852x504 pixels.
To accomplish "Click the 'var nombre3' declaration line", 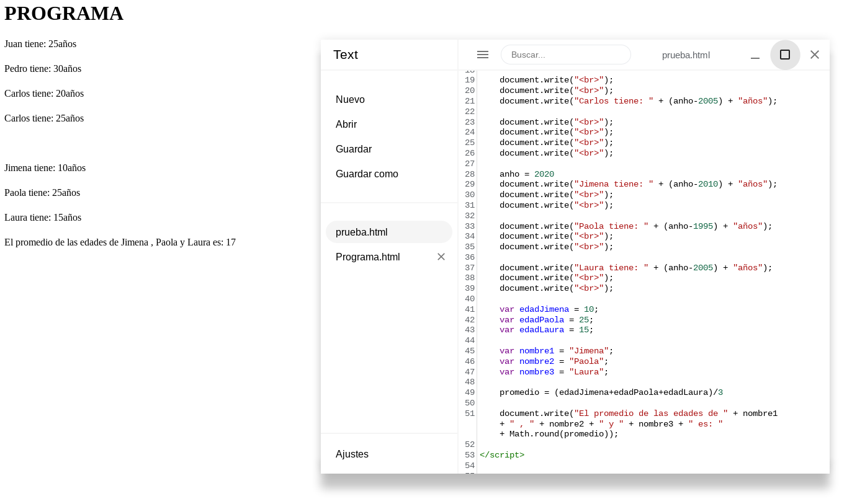I will tap(554, 372).
